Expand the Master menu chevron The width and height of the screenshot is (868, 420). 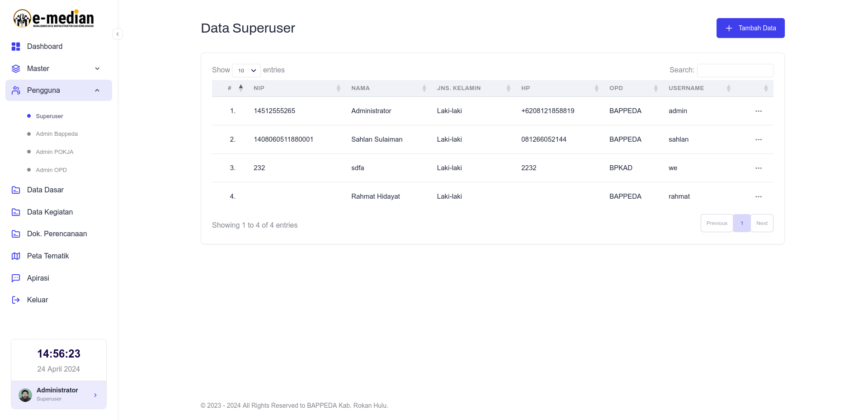(97, 69)
